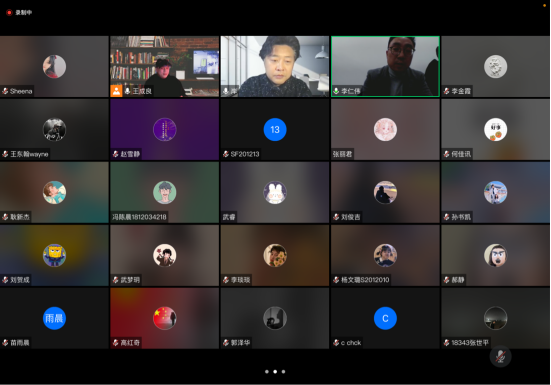Click the muted mic icon beside Sheena
Screen dimensions: 551x385
click(5, 91)
